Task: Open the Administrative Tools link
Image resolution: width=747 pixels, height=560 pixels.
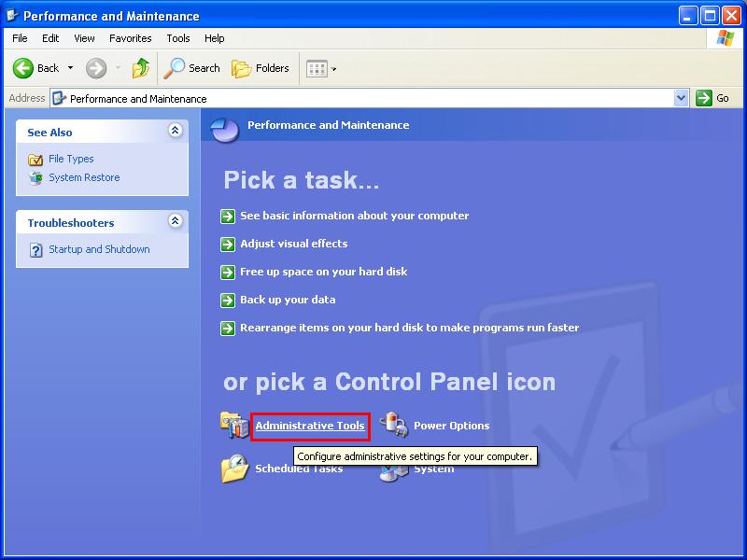Action: [x=310, y=426]
